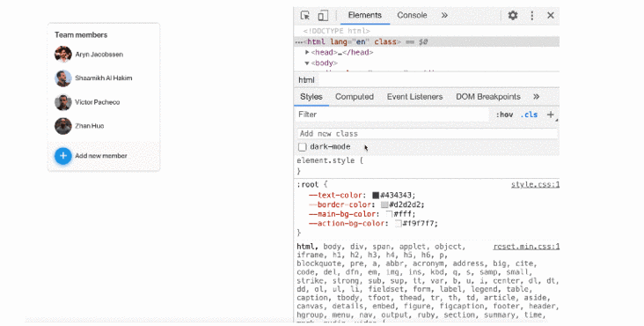The width and height of the screenshot is (644, 326).
Task: Open the DevTools three-dot menu
Action: click(x=532, y=16)
